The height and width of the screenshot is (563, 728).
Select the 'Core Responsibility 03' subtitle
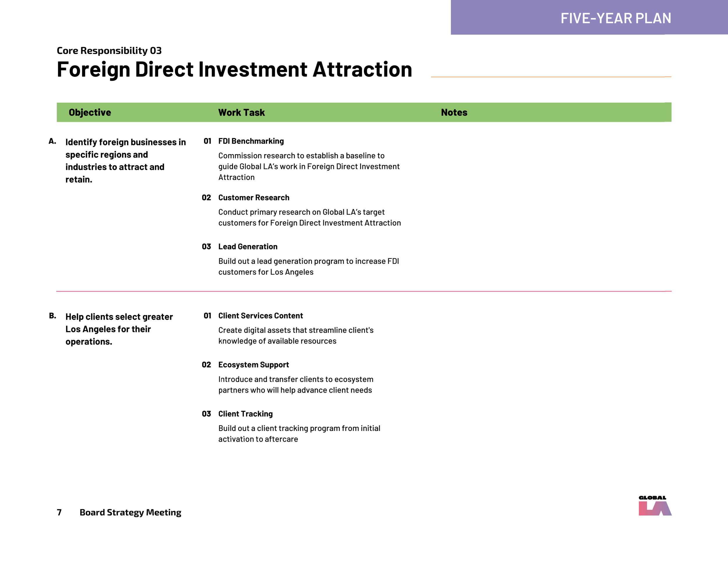109,51
